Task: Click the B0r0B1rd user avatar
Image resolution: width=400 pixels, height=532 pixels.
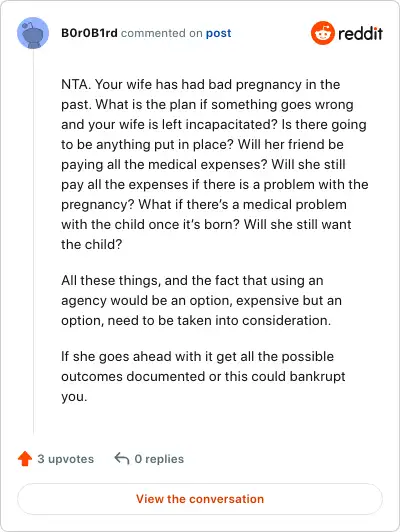Action: tap(33, 33)
